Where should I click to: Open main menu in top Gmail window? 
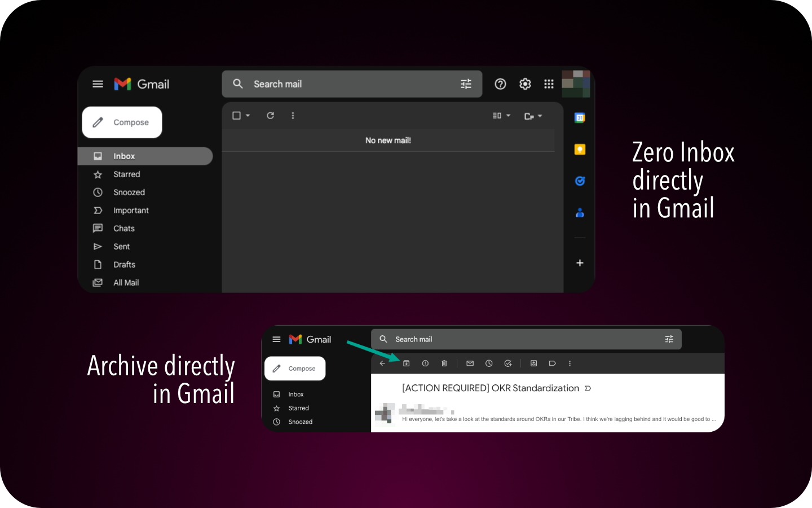coord(98,84)
